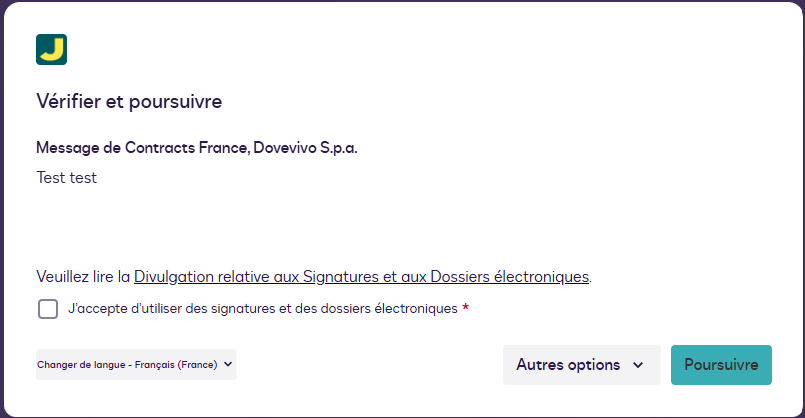This screenshot has height=418, width=805.
Task: Expand the Autres options menu
Action: point(581,365)
